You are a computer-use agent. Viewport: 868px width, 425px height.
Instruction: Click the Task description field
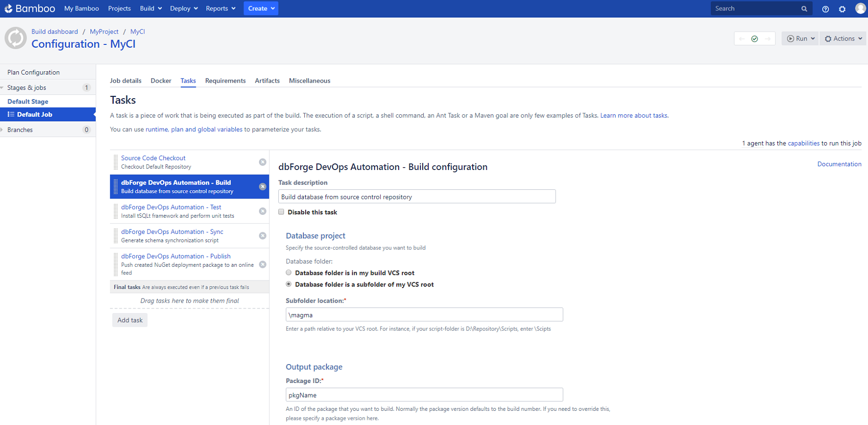417,196
